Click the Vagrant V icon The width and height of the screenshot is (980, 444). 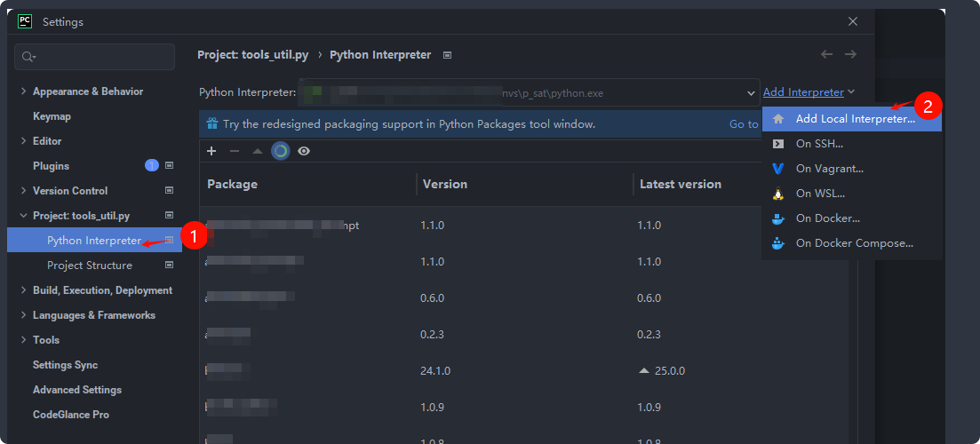point(778,169)
